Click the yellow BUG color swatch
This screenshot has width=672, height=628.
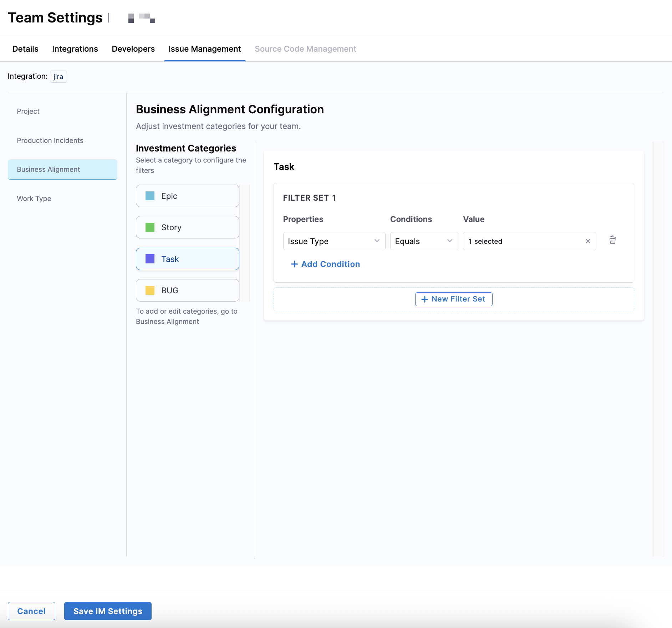click(150, 290)
